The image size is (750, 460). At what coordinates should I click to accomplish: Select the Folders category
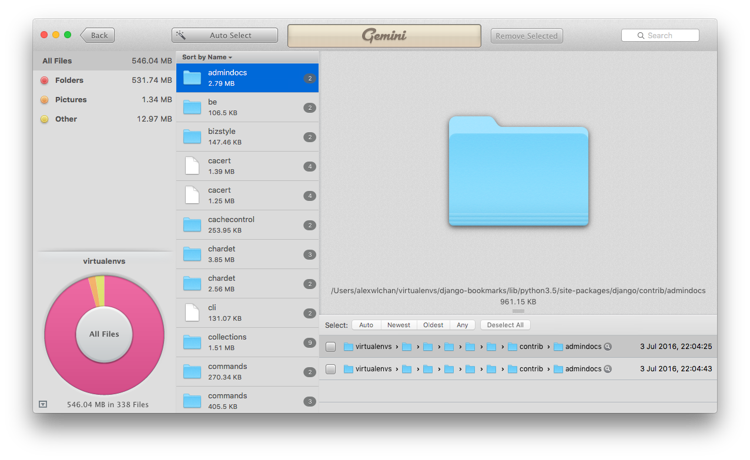(105, 80)
